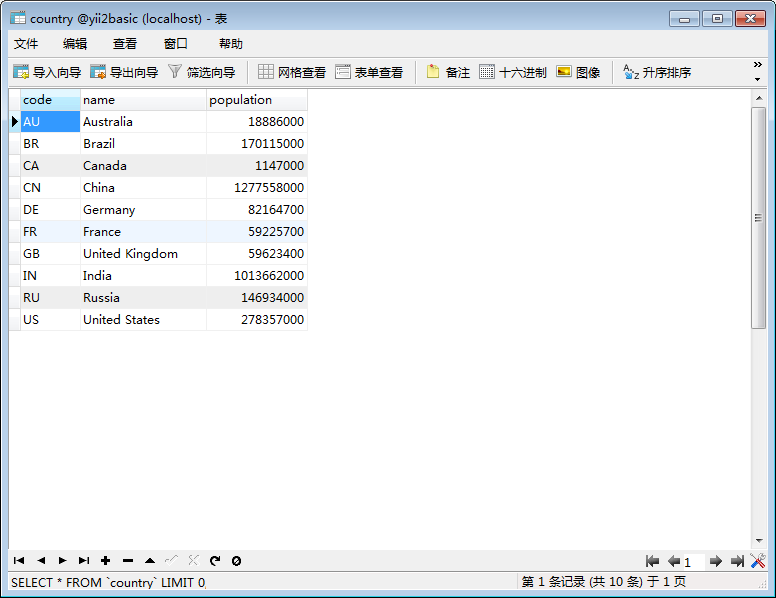This screenshot has width=776, height=598.
Task: Open the 编辑 menu
Action: [x=75, y=44]
